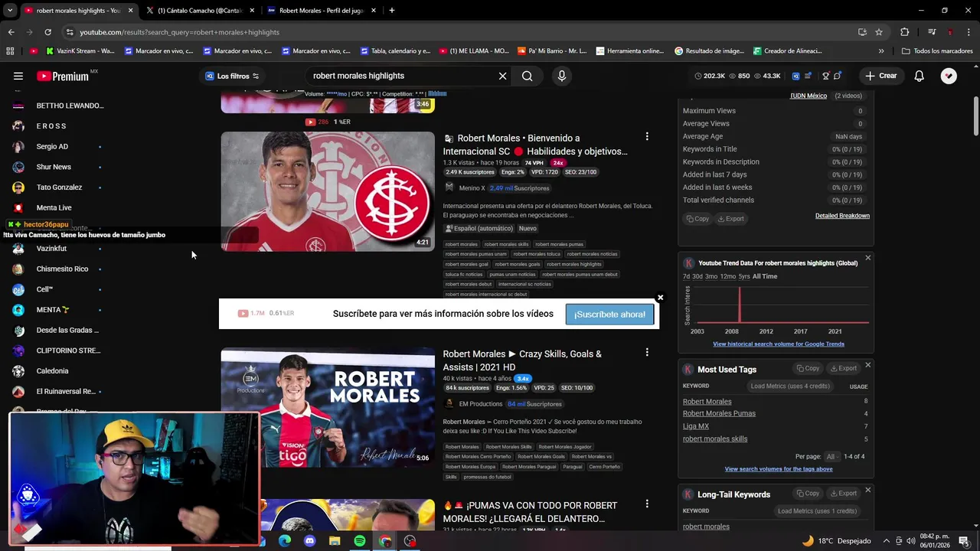Go to the YouTube Premium home logo
Screen dimensions: 980x551
tap(63, 76)
